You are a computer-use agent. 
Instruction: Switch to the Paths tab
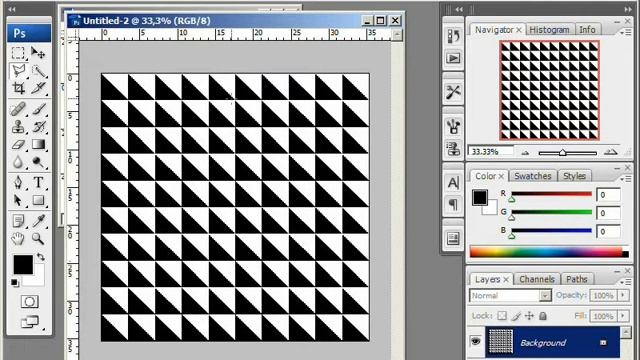(576, 279)
